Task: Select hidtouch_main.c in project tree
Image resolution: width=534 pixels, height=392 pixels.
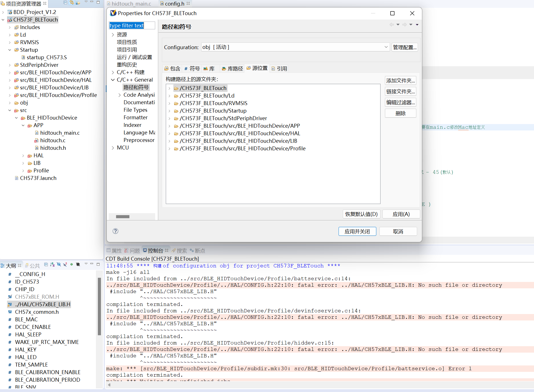Action: [60, 133]
